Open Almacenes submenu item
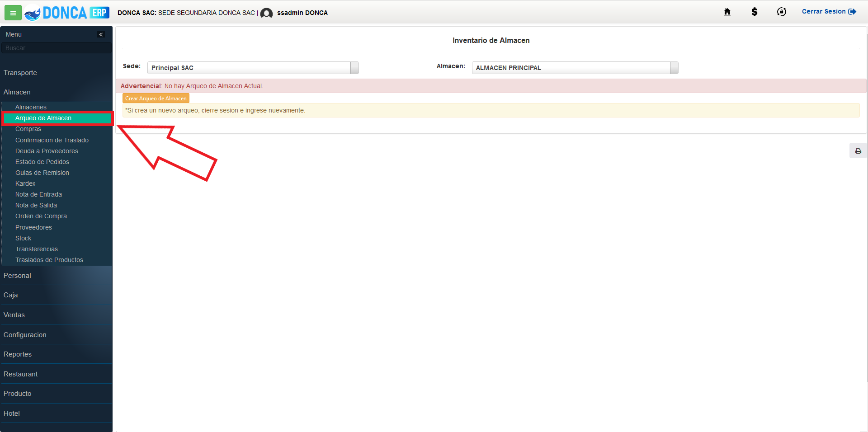 point(31,107)
